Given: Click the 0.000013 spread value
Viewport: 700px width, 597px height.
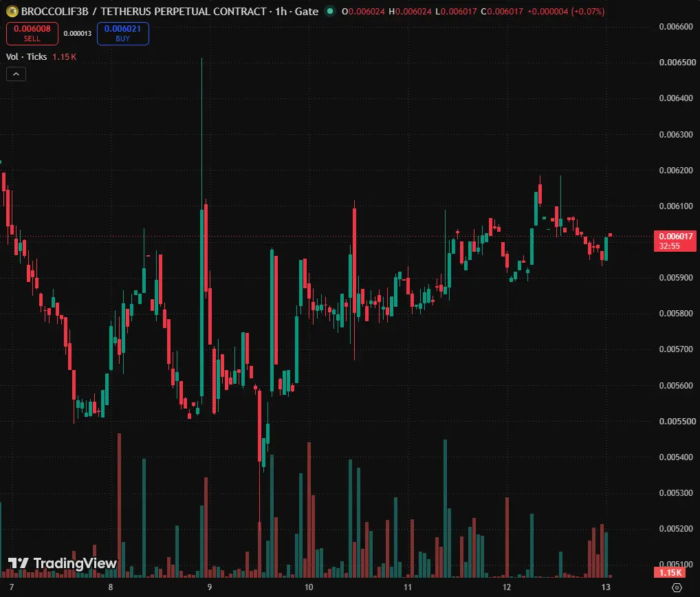Looking at the screenshot, I should (77, 34).
